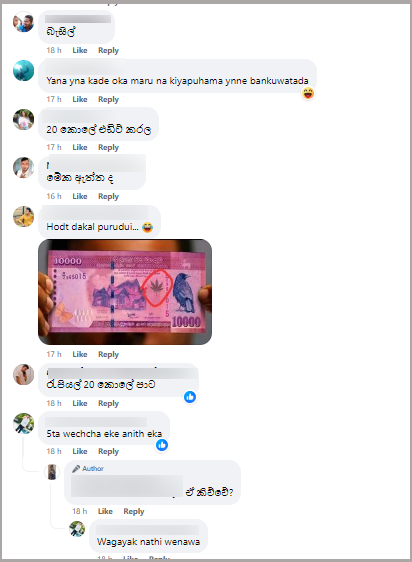Click the thumbs-up reaction on the '5ta wechcha' comment
The width and height of the screenshot is (412, 562).
coord(162,445)
